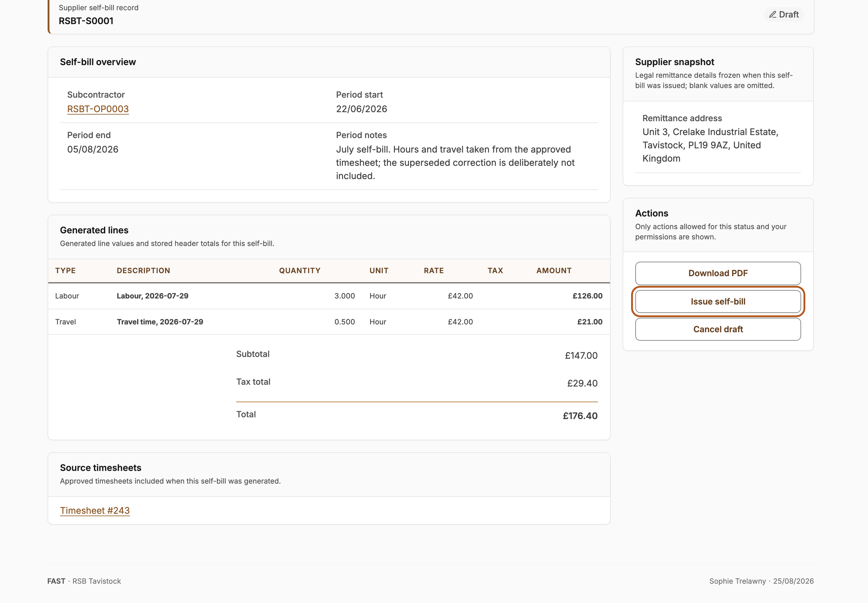Click the Issue self-bill button
The width and height of the screenshot is (868, 603).
(x=718, y=301)
